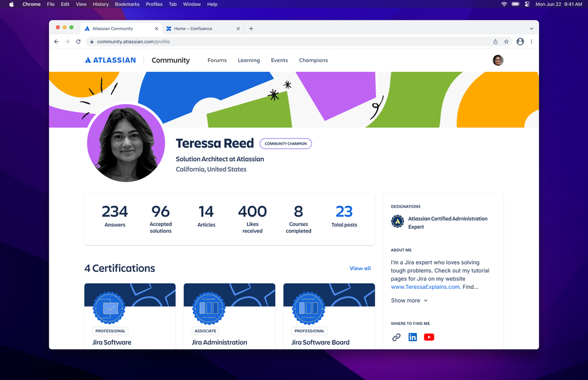Click the 23 Total posts stat
The width and height of the screenshot is (588, 380).
coord(344,216)
